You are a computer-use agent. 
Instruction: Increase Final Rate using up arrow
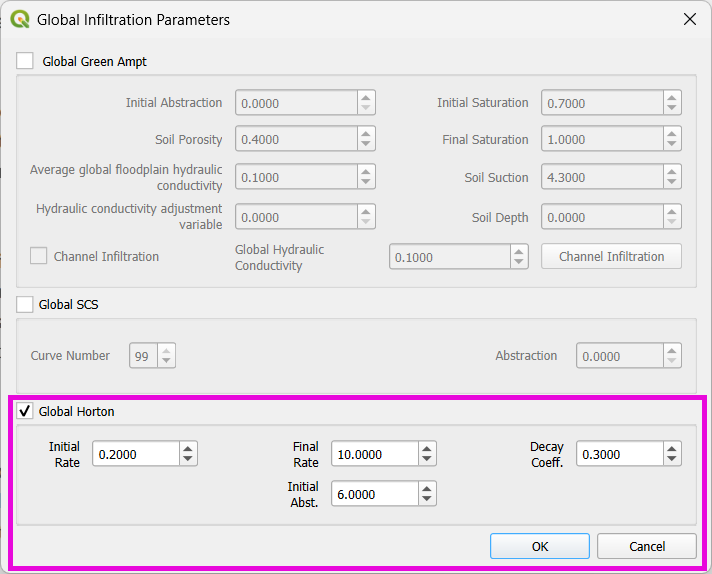coord(427,448)
